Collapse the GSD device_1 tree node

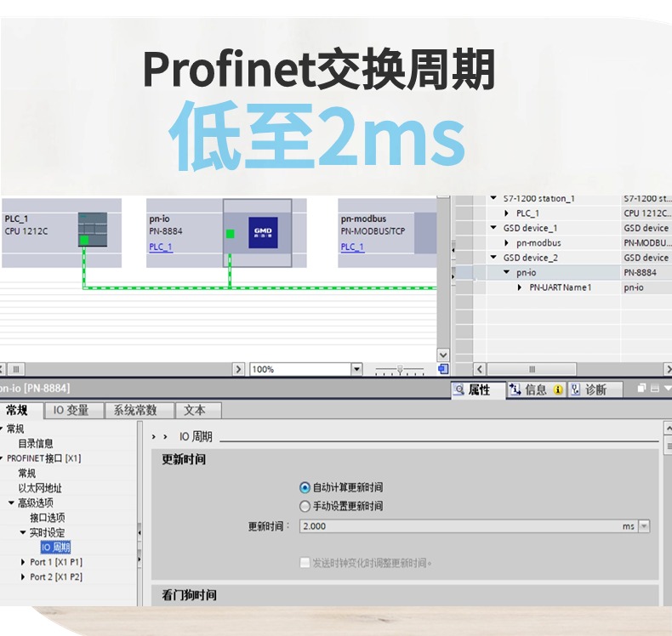[493, 227]
